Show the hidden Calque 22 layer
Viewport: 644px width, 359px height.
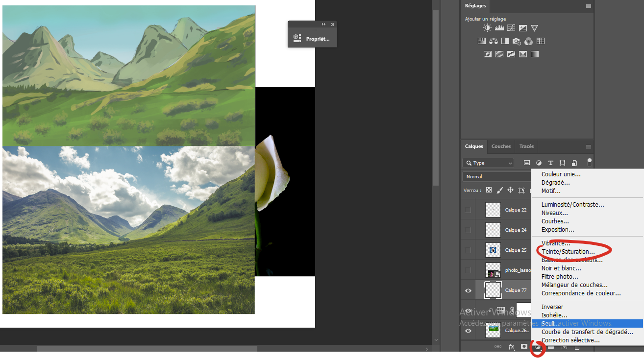[x=468, y=210]
